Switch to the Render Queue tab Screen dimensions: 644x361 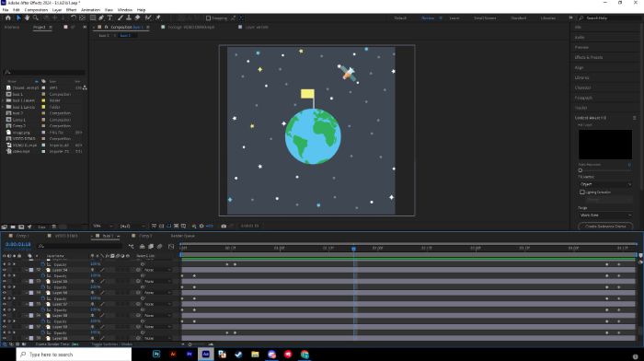tap(183, 236)
